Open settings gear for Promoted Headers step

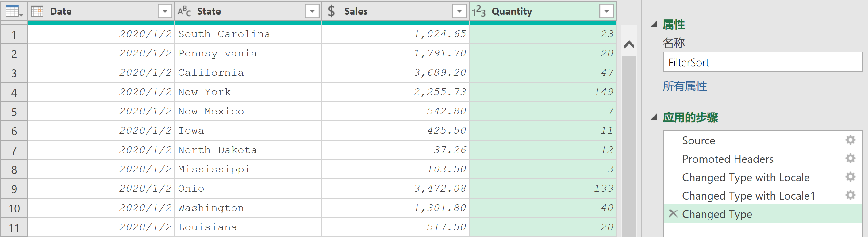pyautogui.click(x=850, y=159)
